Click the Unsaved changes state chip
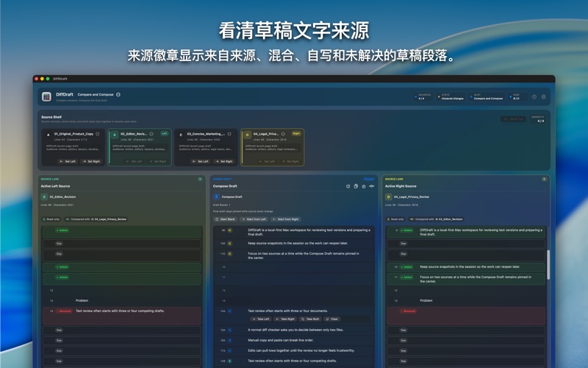 [x=451, y=97]
